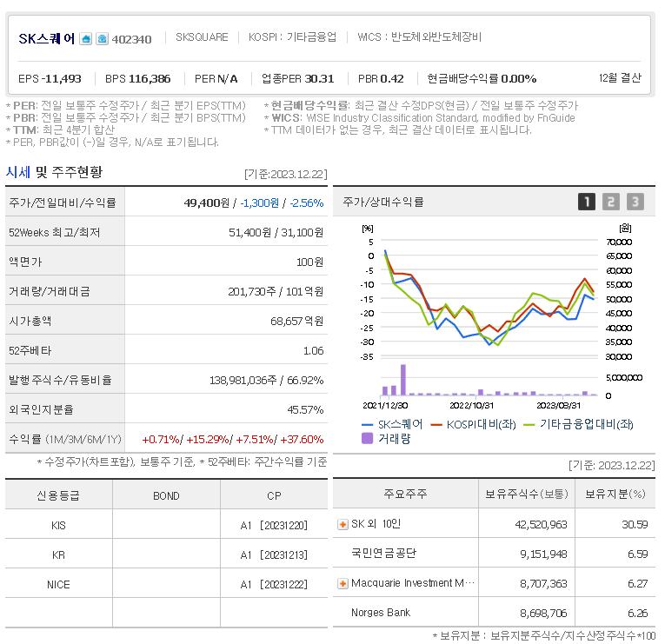
Task: Click 시가총액 68,657억원 value
Action: point(297,322)
